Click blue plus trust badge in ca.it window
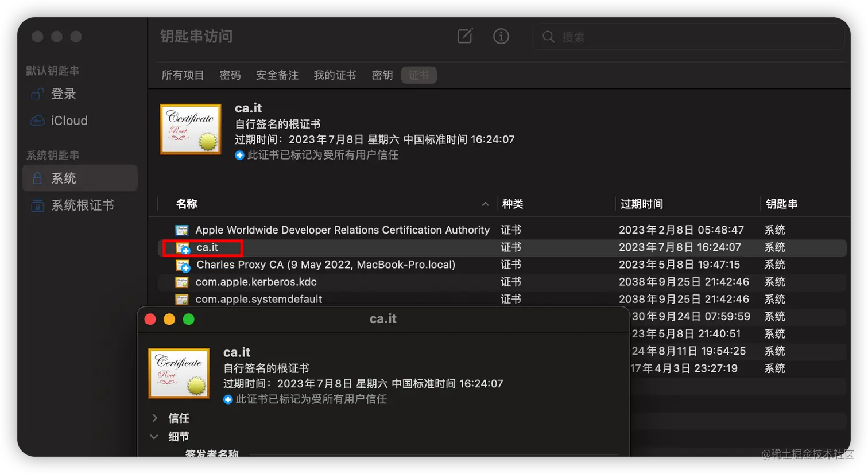868x474 pixels. 228,399
